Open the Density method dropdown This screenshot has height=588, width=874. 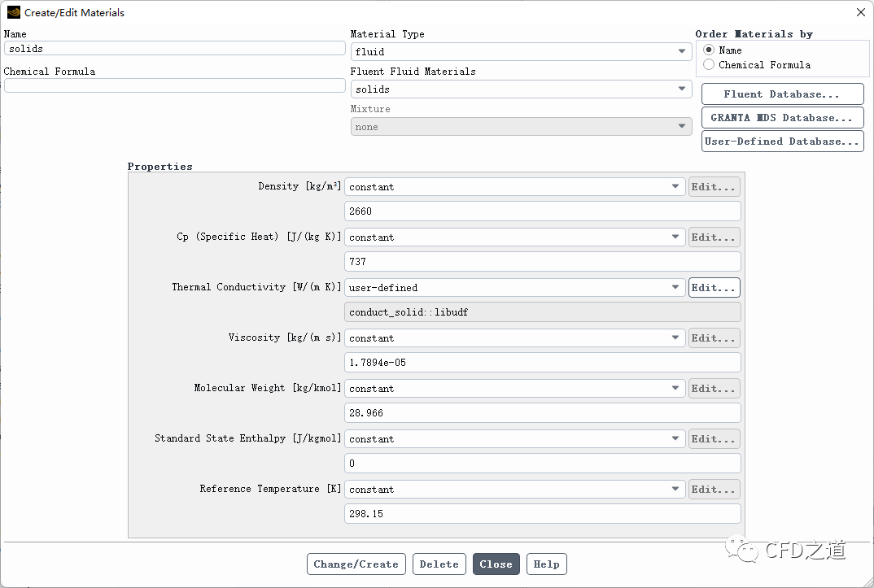pyautogui.click(x=515, y=186)
